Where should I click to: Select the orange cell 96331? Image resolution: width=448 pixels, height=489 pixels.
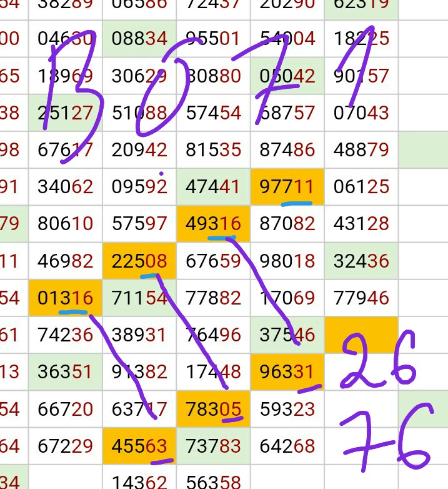coord(287,371)
